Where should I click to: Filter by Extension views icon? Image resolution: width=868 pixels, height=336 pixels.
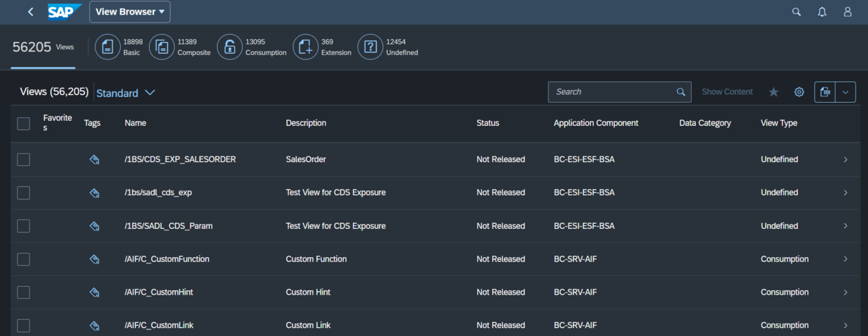(305, 47)
